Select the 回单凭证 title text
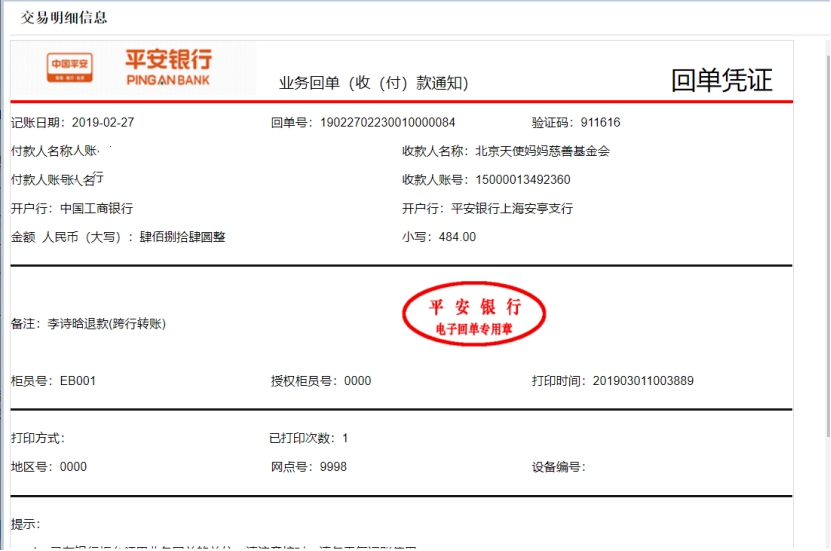The width and height of the screenshot is (831, 551). pyautogui.click(x=722, y=81)
